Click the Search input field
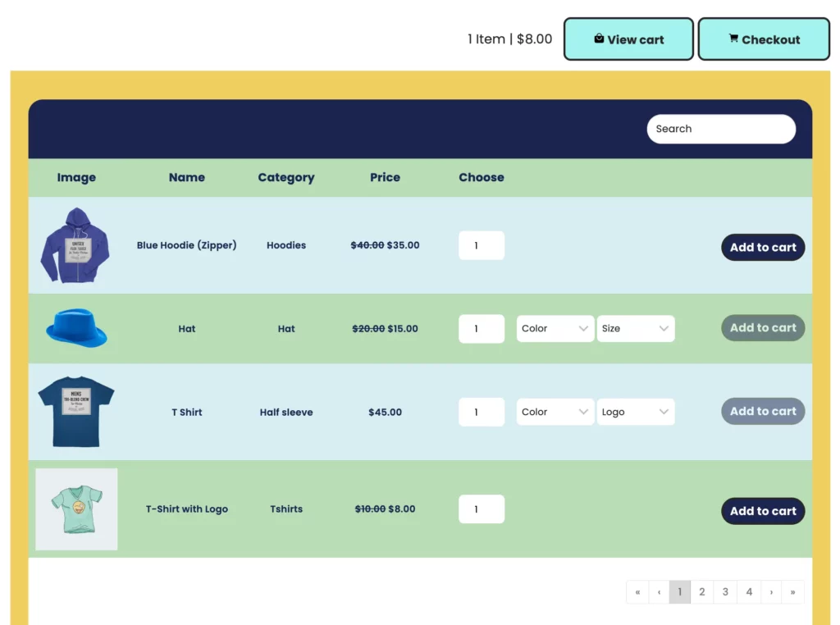Image resolution: width=840 pixels, height=625 pixels. 720,129
